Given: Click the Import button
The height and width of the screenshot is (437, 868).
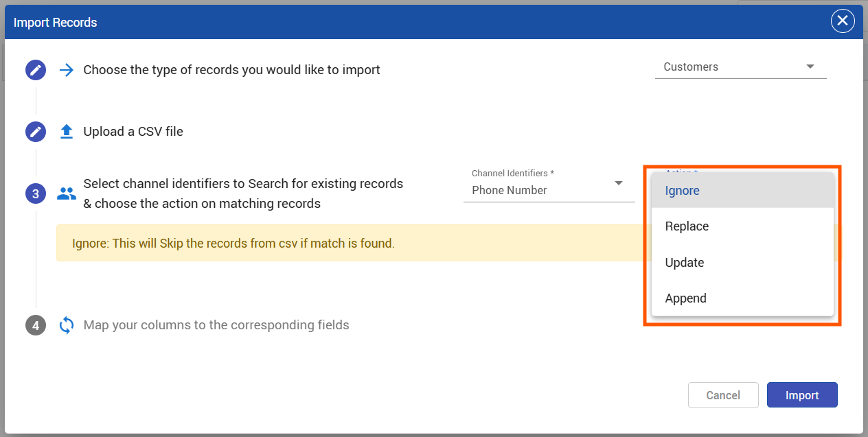Looking at the screenshot, I should (801, 395).
